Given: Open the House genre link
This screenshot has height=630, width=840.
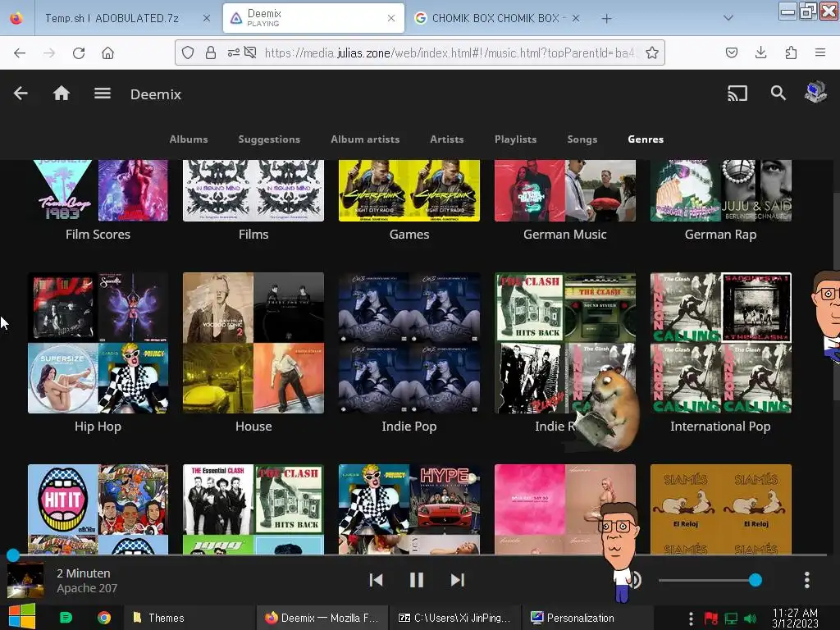Looking at the screenshot, I should pos(253,427).
